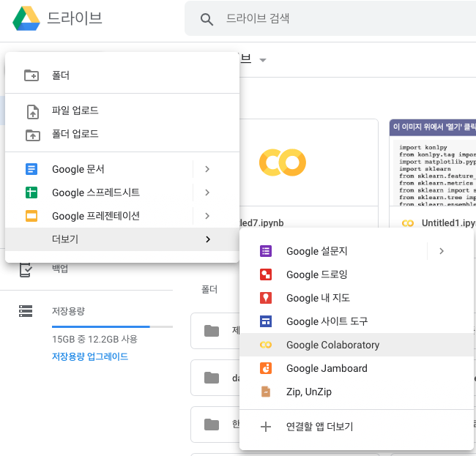Choose 연결할 앱 더보기 option
Image resolution: width=476 pixels, height=456 pixels.
[357, 427]
